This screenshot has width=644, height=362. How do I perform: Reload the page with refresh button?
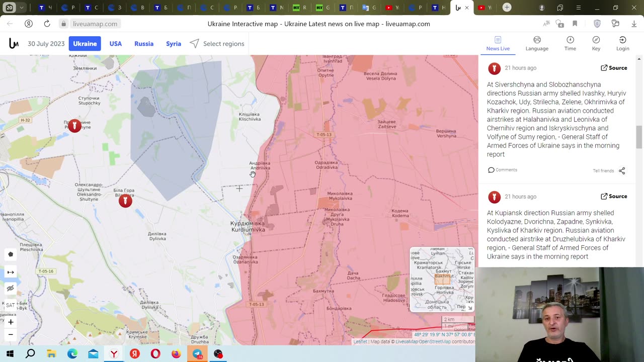47,24
